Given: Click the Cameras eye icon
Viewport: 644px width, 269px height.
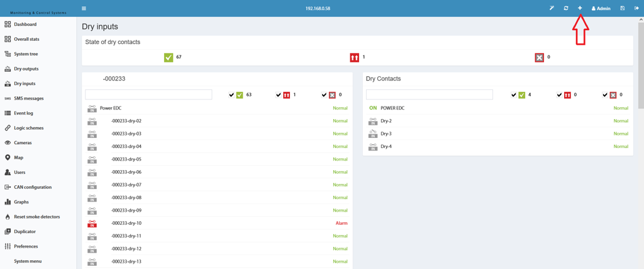Looking at the screenshot, I should [8, 143].
